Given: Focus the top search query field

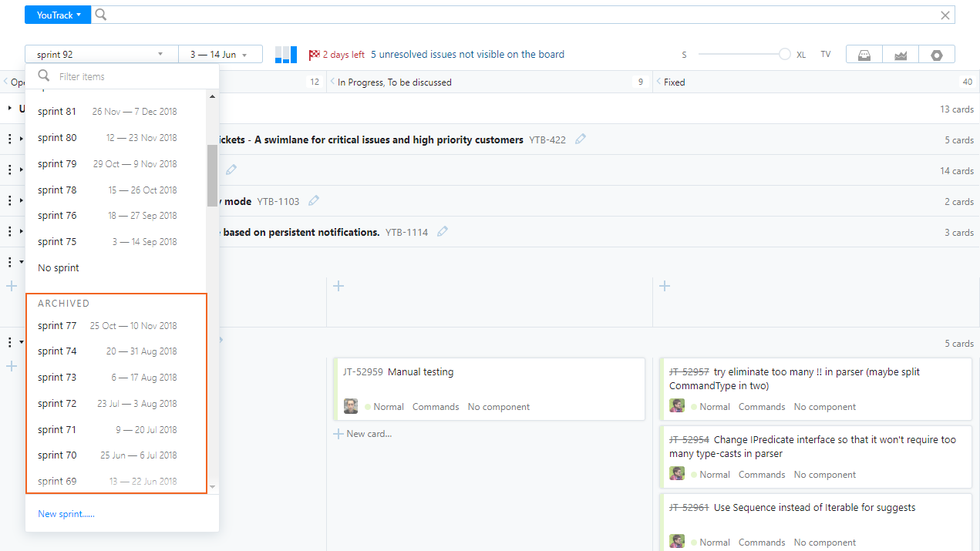Looking at the screenshot, I should pos(524,15).
